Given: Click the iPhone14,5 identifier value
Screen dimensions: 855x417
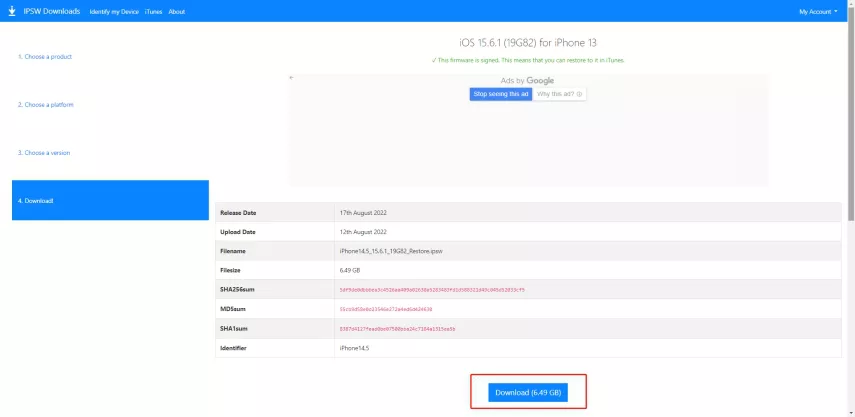Looking at the screenshot, I should 354,348.
